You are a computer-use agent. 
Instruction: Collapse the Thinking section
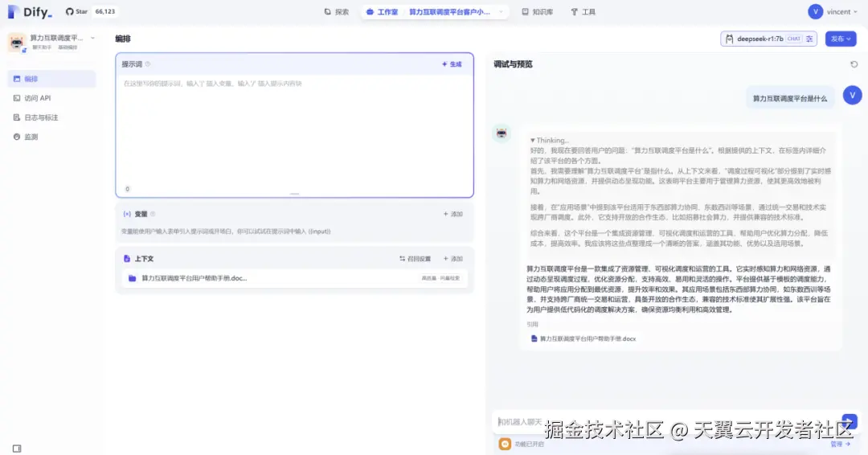tap(549, 141)
